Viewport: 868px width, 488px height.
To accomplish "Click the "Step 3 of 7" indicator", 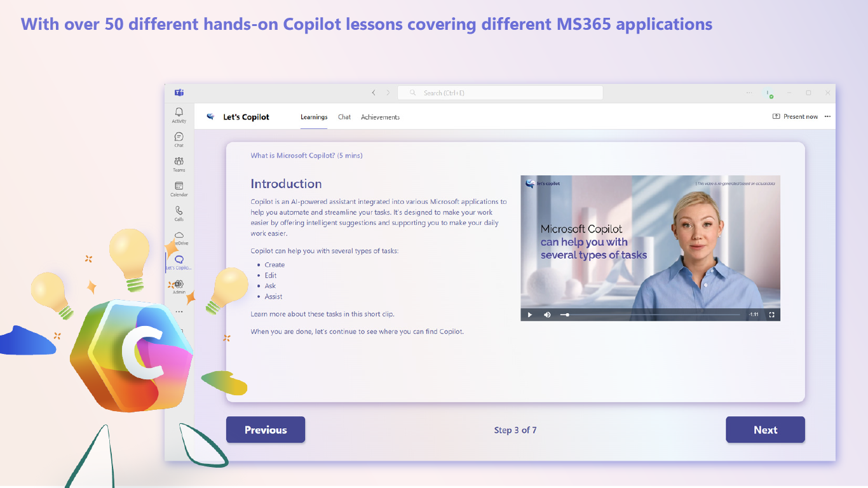I will [515, 430].
